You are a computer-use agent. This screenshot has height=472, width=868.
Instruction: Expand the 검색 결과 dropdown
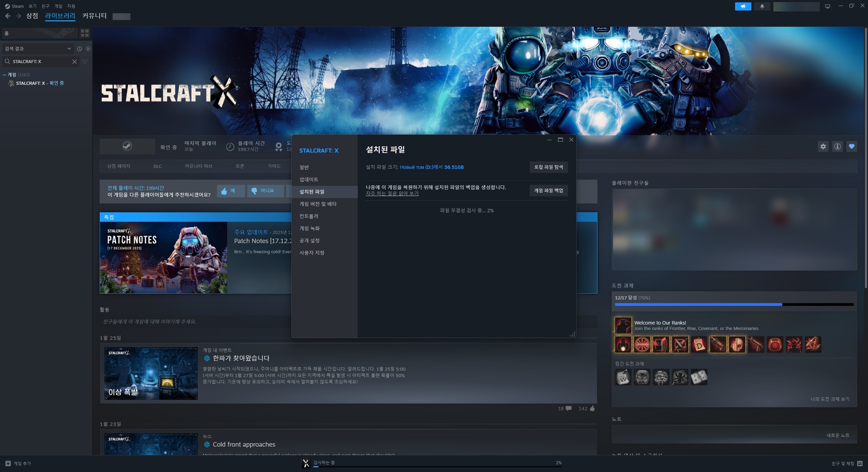[38, 49]
